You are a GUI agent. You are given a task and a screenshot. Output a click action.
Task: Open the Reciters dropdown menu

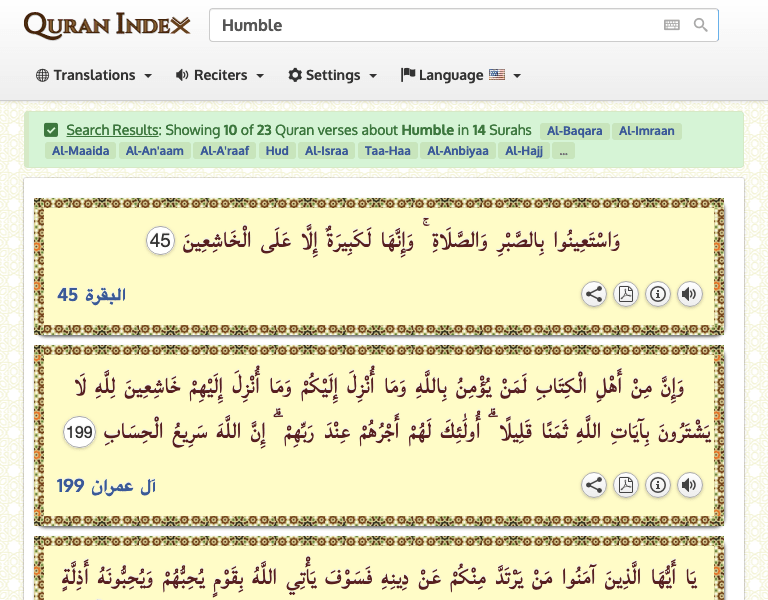[x=219, y=75]
